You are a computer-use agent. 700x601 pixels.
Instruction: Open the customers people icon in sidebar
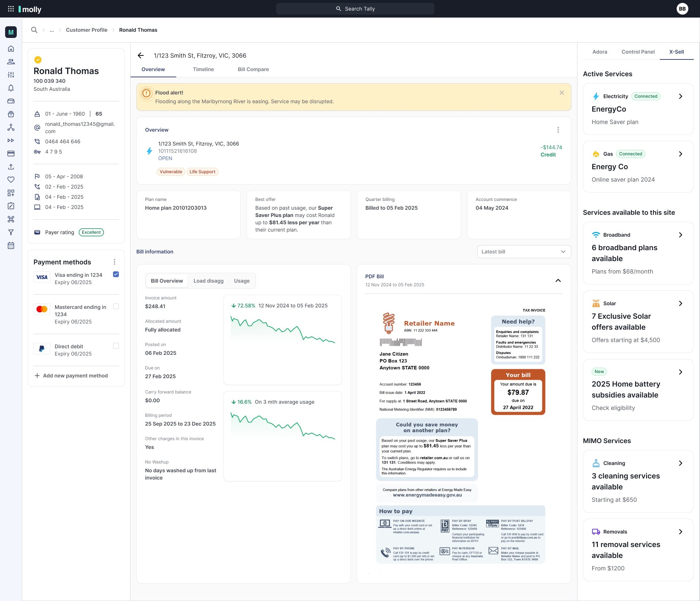pos(11,62)
